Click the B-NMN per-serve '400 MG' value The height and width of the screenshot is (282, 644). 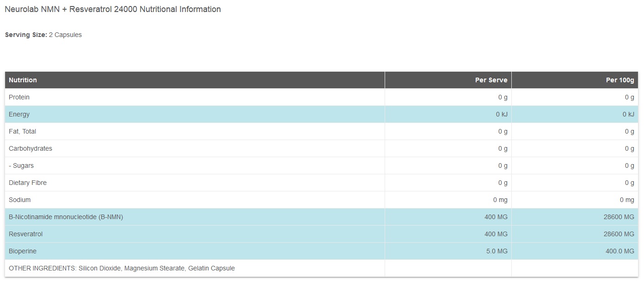(x=496, y=217)
